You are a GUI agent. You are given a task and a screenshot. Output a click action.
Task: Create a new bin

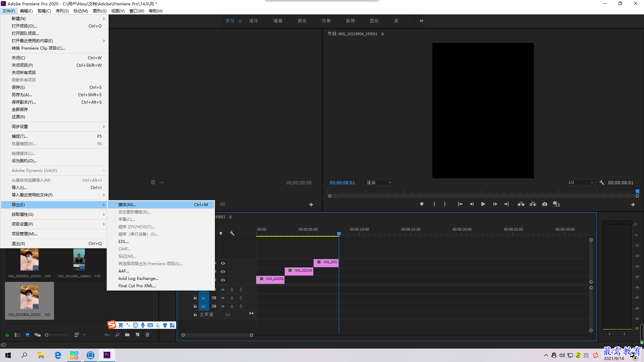[x=127, y=335]
